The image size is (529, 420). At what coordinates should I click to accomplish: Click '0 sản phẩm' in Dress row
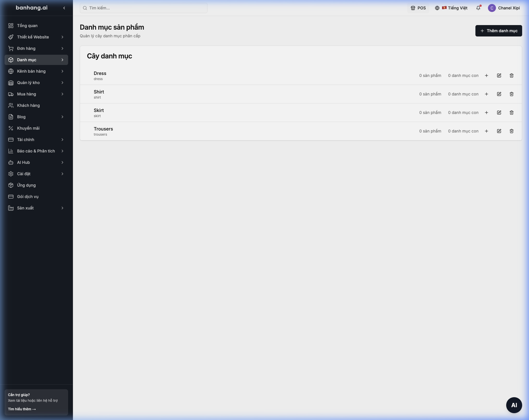[x=430, y=76]
